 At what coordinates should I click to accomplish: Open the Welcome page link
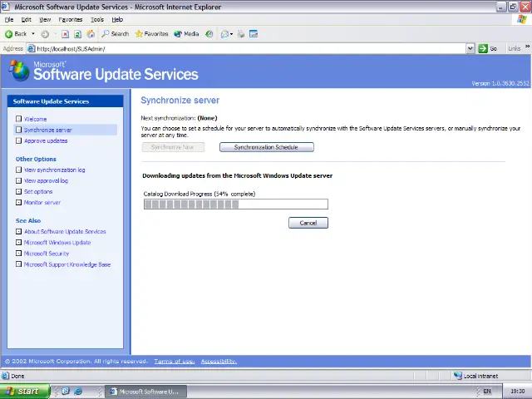point(35,119)
